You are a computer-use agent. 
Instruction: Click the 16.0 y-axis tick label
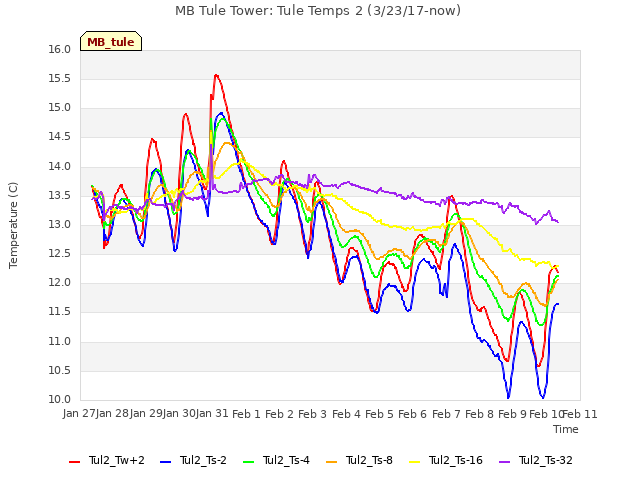[60, 49]
